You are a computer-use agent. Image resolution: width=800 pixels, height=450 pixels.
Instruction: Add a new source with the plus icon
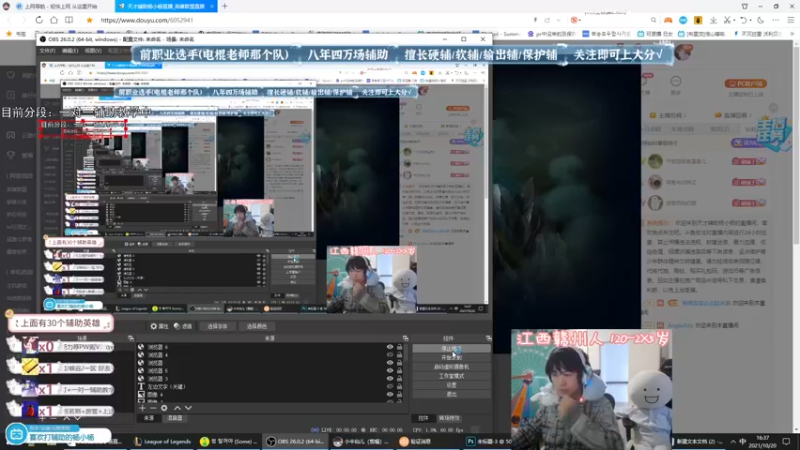tap(142, 408)
